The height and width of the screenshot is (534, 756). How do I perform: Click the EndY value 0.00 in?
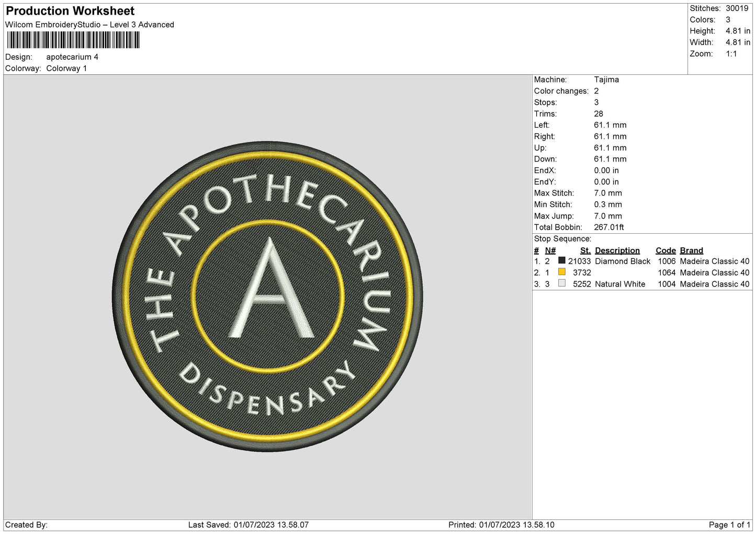coord(606,182)
